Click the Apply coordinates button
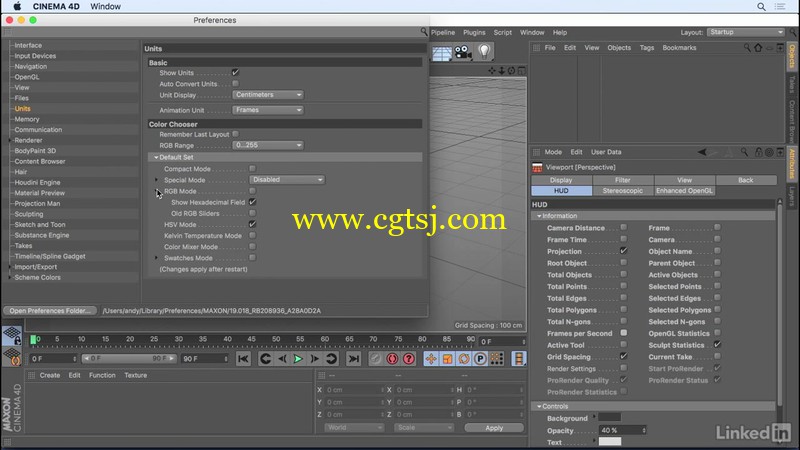Image resolution: width=800 pixels, height=450 pixels. (494, 428)
